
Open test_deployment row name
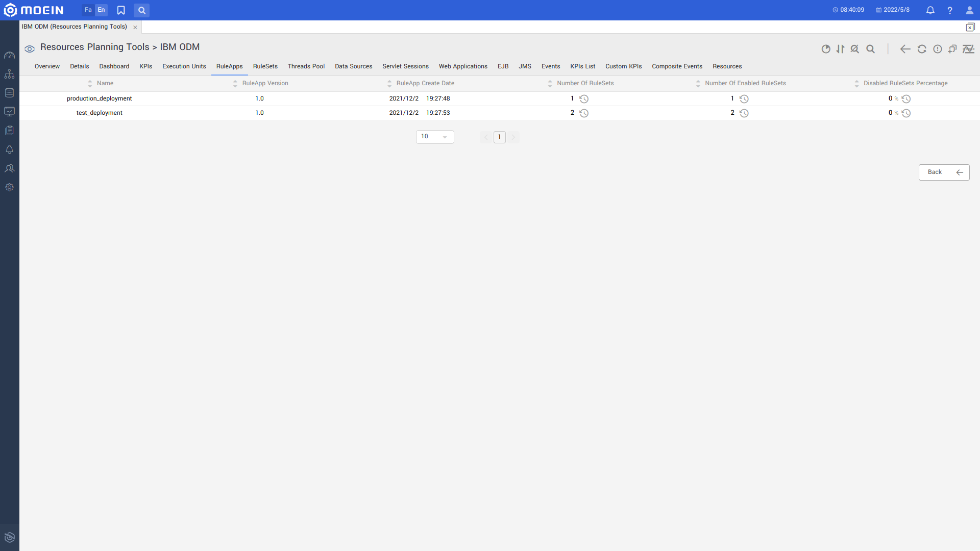[99, 113]
